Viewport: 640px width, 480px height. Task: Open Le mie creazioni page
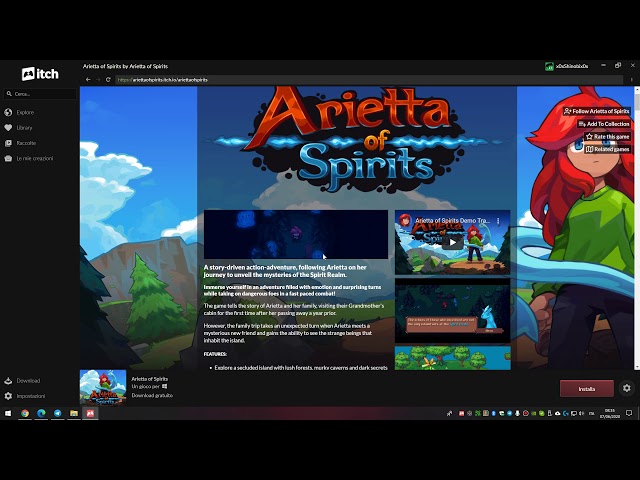pos(33,158)
